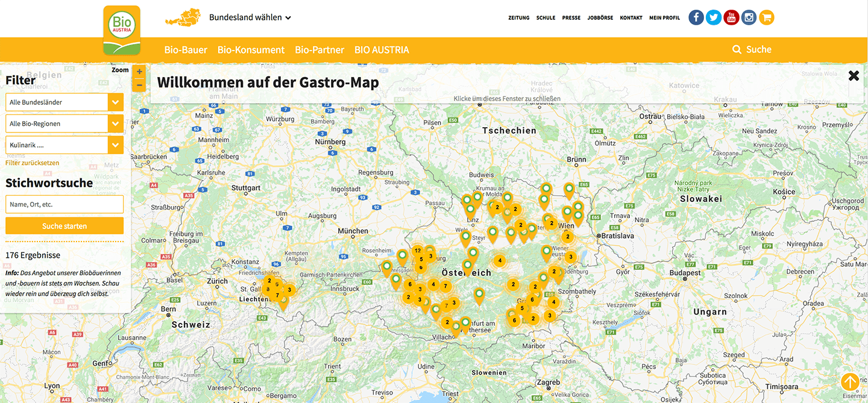
Task: Zoom in with the map plus button
Action: (140, 72)
